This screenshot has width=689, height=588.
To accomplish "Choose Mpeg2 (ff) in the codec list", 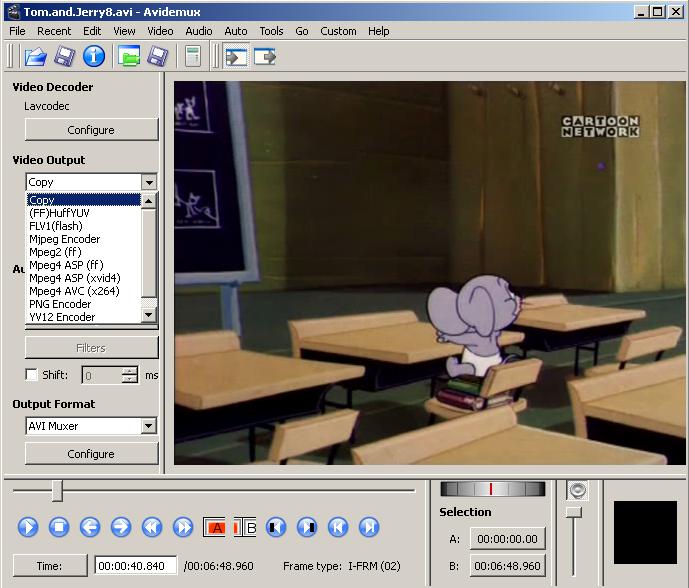I will pyautogui.click(x=84, y=252).
